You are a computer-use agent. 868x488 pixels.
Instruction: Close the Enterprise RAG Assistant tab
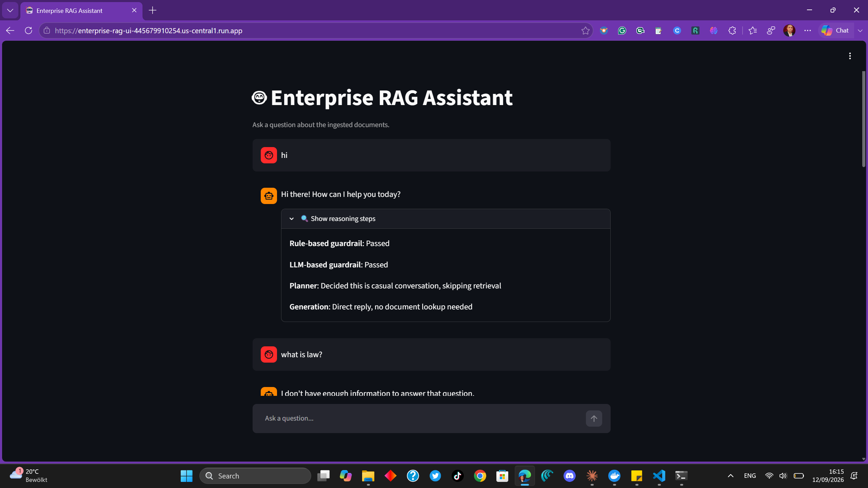134,11
